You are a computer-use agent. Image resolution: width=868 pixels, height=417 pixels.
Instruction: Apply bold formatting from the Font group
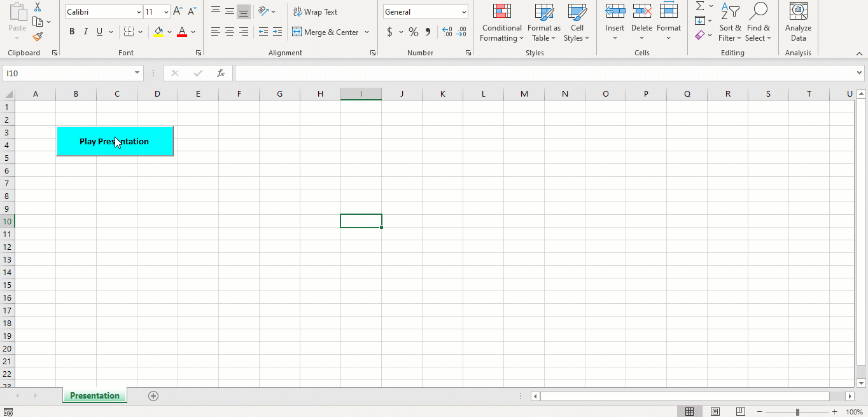71,31
